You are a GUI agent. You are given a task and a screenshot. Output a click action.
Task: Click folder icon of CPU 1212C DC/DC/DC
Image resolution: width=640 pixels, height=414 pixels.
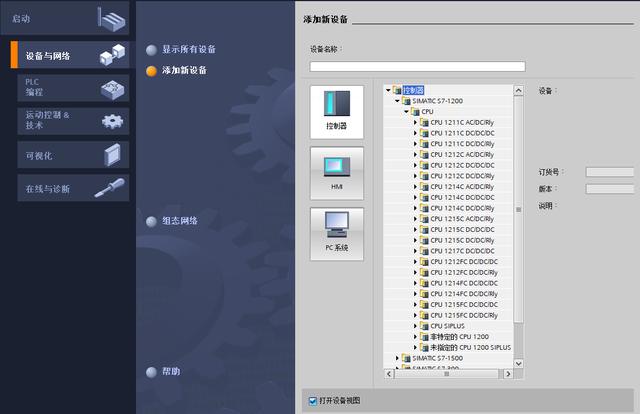click(424, 165)
